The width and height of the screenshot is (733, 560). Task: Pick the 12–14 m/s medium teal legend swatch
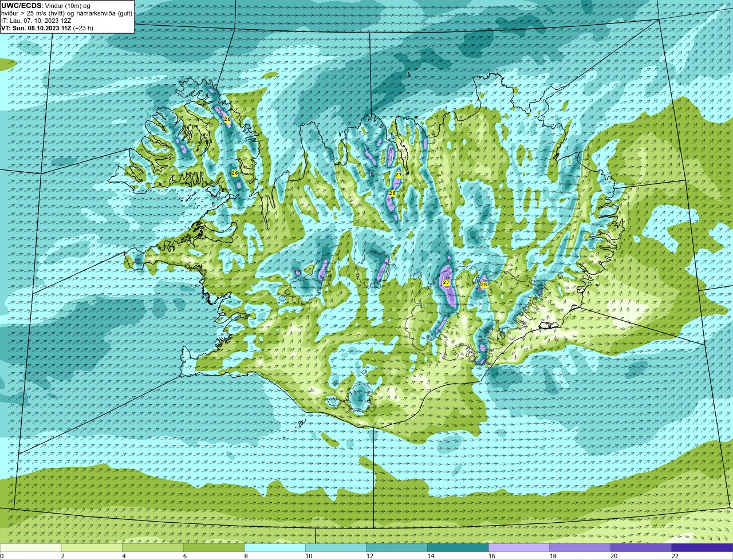[x=397, y=547]
